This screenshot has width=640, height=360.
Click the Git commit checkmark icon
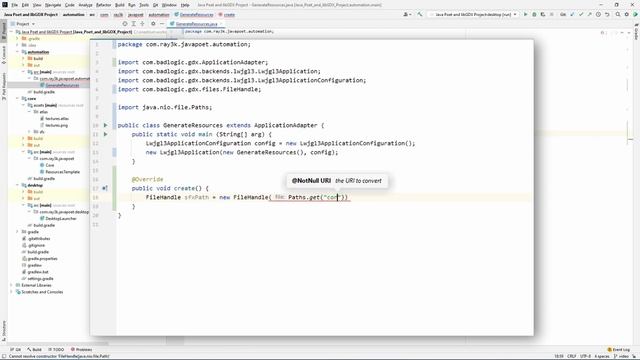click(581, 14)
